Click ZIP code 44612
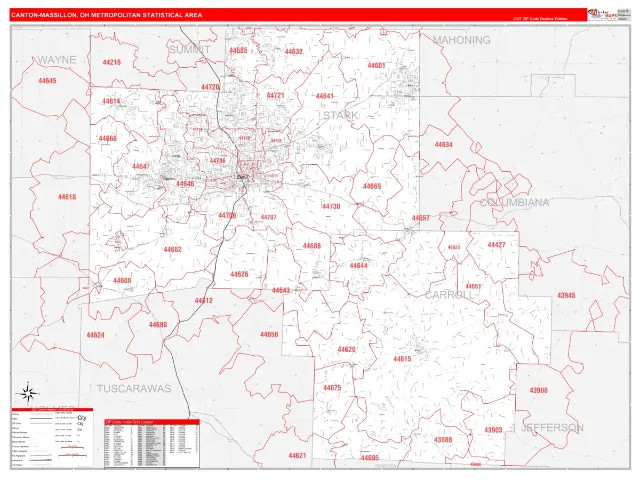 click(204, 301)
